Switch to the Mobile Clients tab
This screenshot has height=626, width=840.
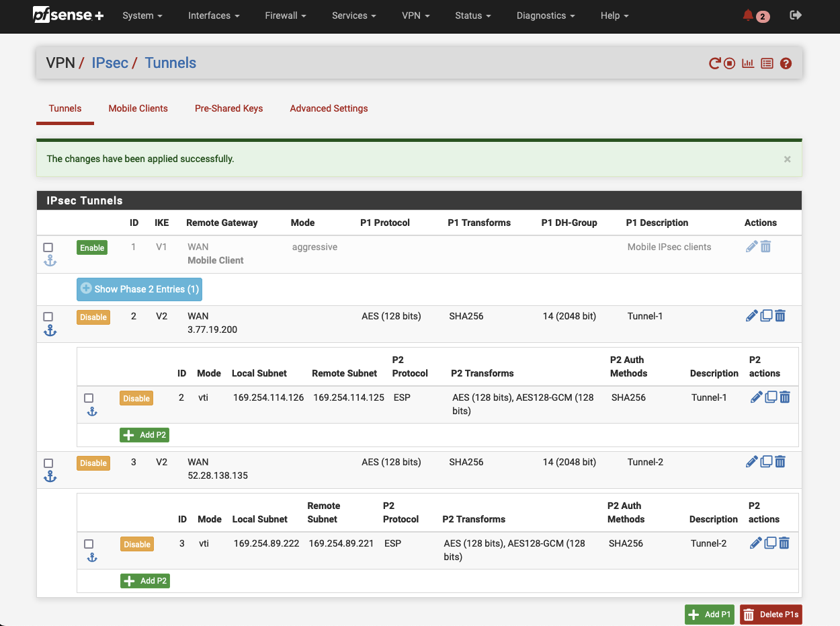pos(138,108)
